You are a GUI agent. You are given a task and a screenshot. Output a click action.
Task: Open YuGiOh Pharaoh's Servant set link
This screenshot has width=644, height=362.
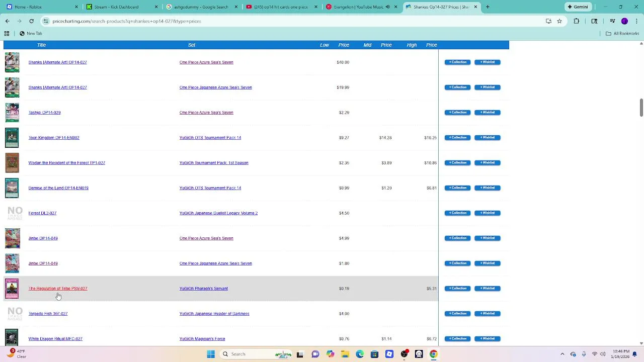pos(204,289)
